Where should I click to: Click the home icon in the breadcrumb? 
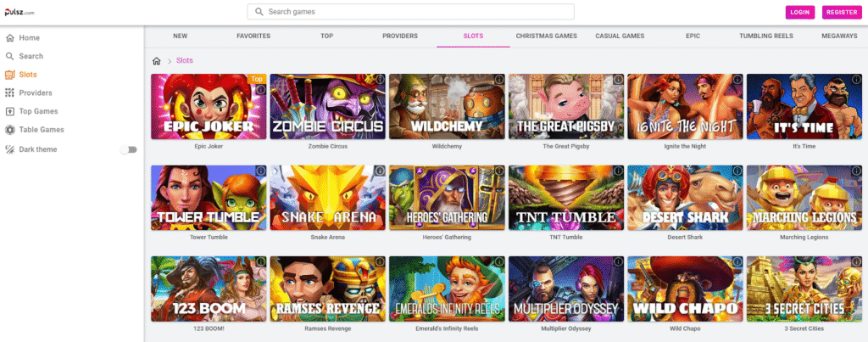click(x=157, y=60)
